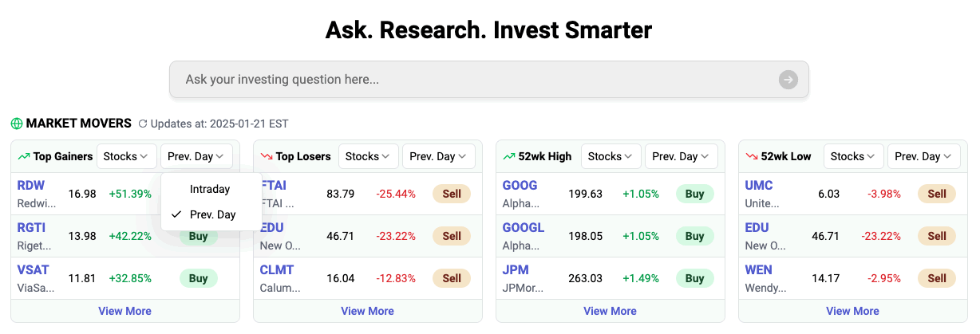
Task: Click the Top Losers trending-down icon
Action: (267, 157)
